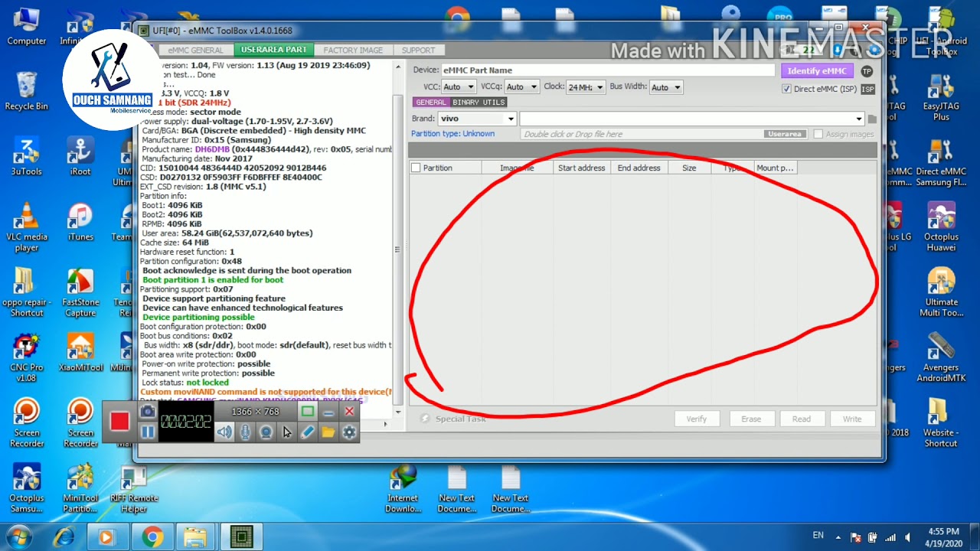Image resolution: width=980 pixels, height=551 pixels.
Task: Click the Userarea label button
Action: point(785,134)
